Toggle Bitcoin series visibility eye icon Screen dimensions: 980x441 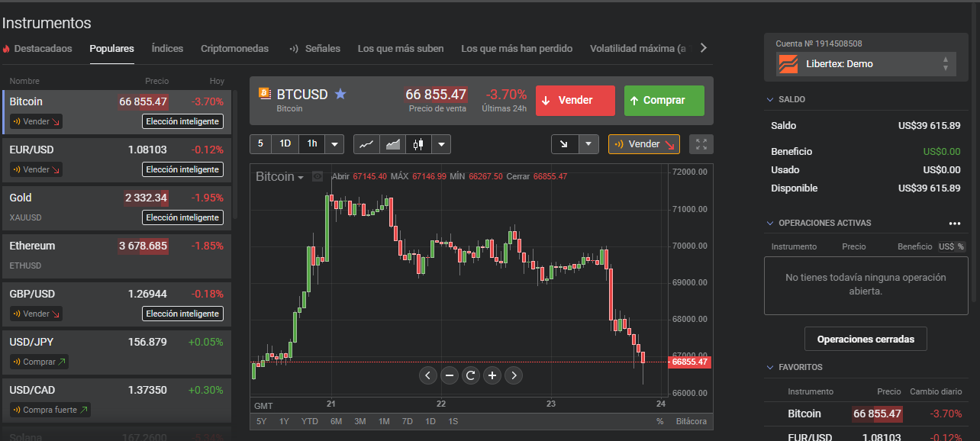[318, 176]
